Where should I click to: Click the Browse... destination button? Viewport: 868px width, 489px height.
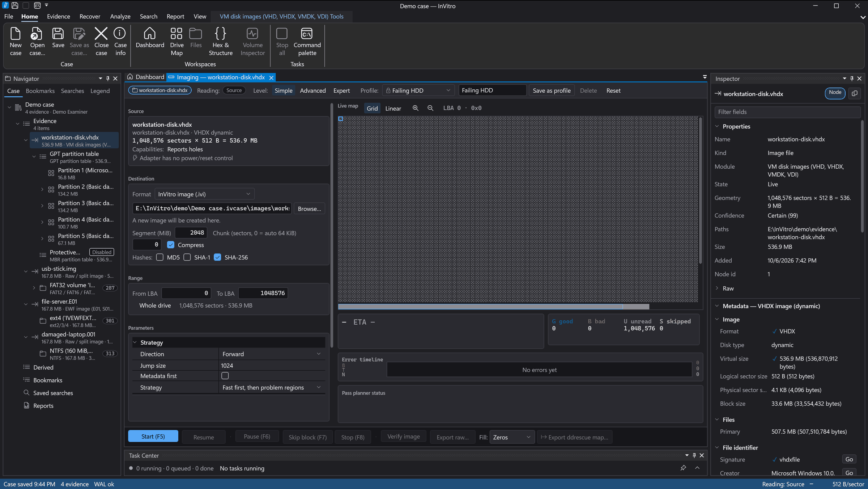pos(309,208)
